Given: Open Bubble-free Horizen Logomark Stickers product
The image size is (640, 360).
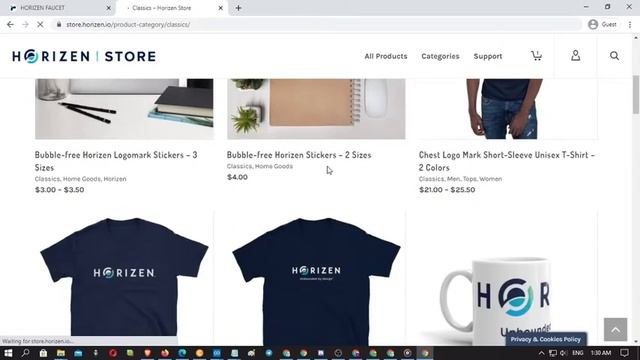Looking at the screenshot, I should tap(116, 161).
